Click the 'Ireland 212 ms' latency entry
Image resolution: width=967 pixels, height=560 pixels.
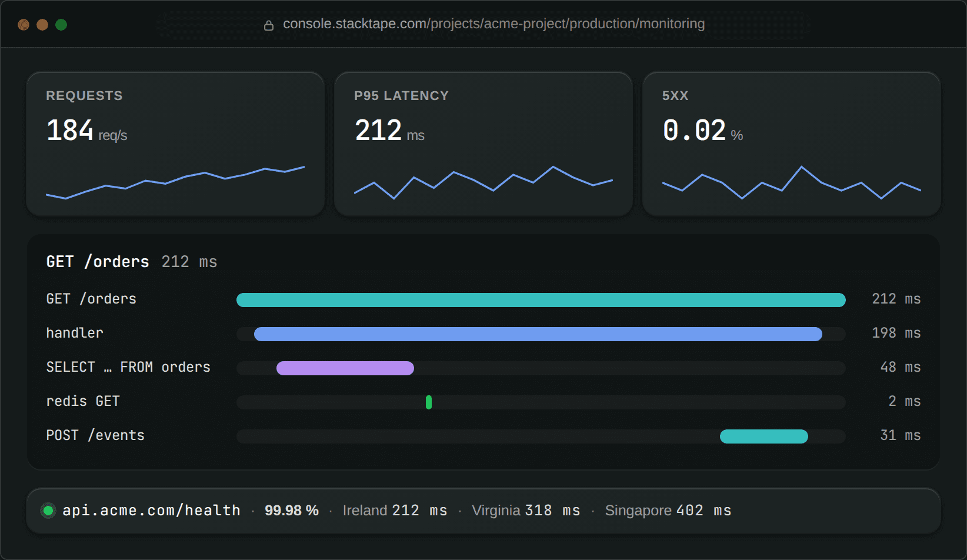395,511
